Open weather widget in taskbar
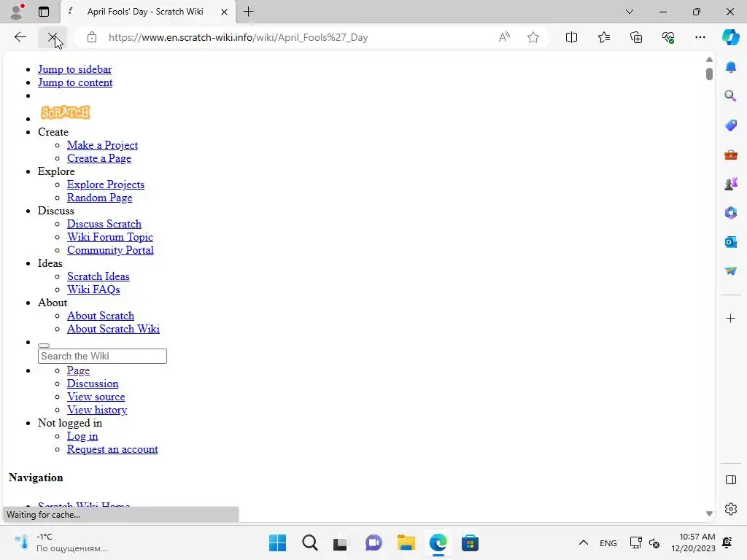The width and height of the screenshot is (747, 560). (60, 542)
